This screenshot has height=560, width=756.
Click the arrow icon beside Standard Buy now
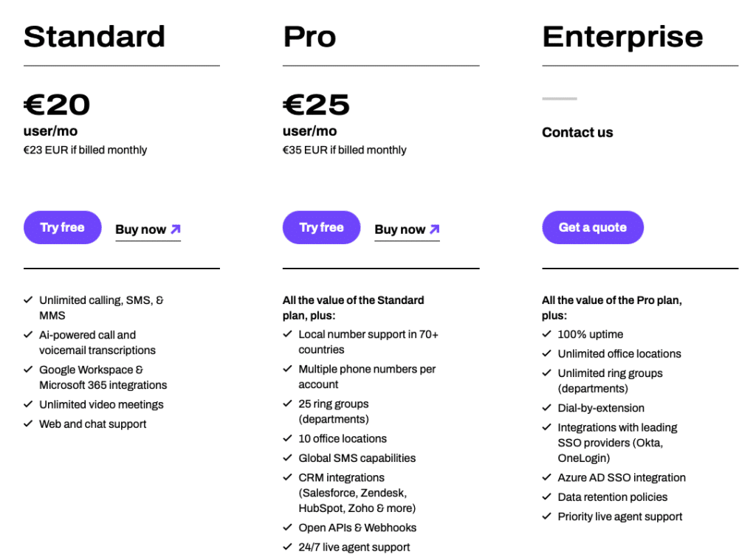pyautogui.click(x=175, y=229)
